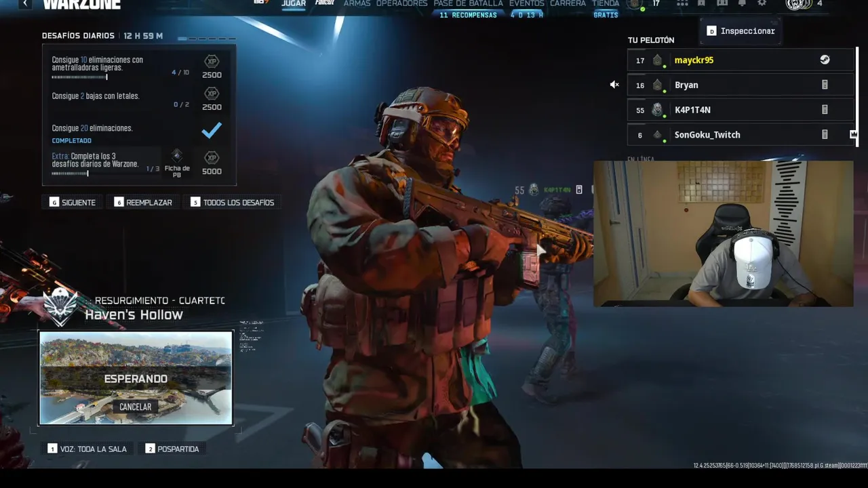Open the POSPARTIDA option
868x488 pixels.
click(172, 449)
